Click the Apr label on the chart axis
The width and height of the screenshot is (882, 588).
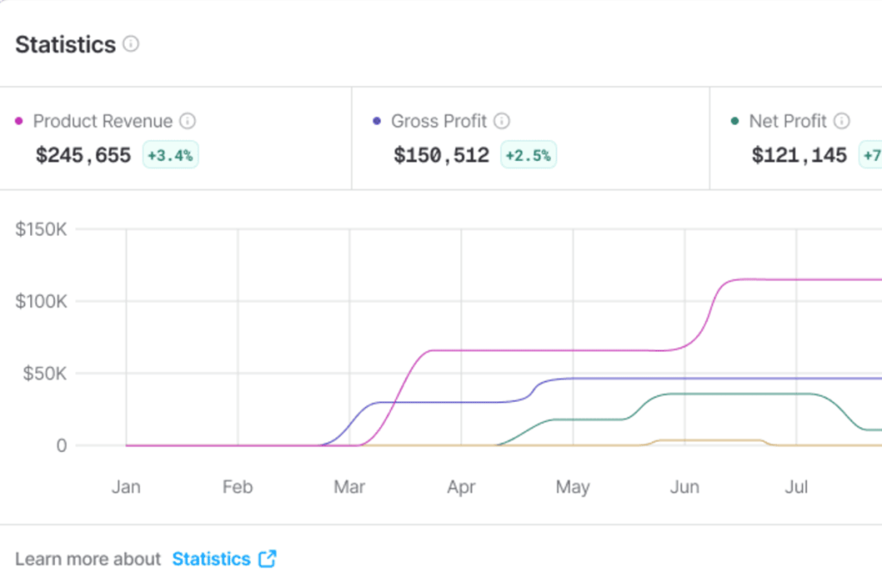(x=461, y=488)
